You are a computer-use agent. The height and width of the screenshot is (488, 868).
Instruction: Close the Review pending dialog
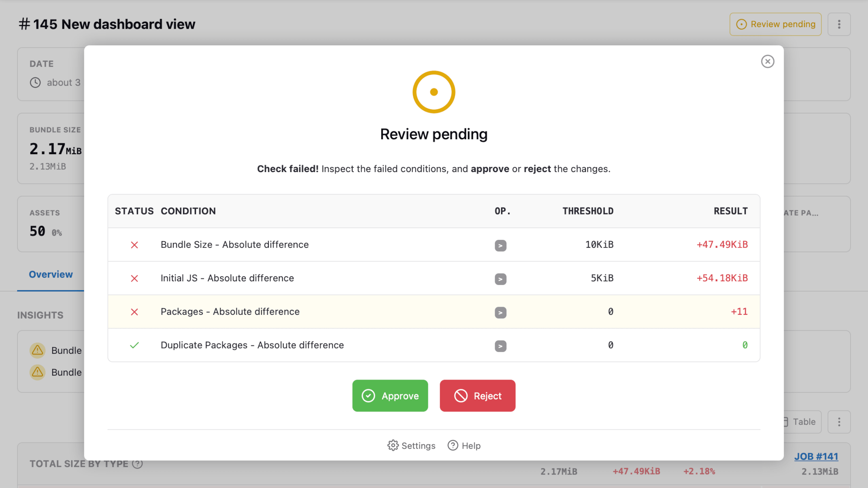click(768, 61)
